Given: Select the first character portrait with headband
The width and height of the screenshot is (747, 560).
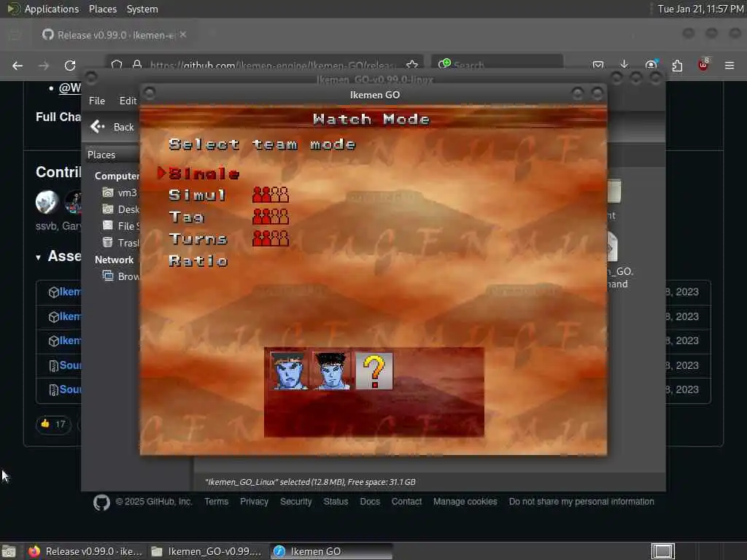Looking at the screenshot, I should 289,371.
